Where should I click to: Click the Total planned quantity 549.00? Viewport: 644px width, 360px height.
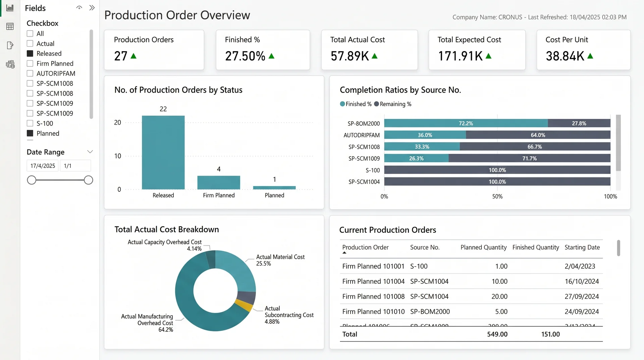pos(497,334)
